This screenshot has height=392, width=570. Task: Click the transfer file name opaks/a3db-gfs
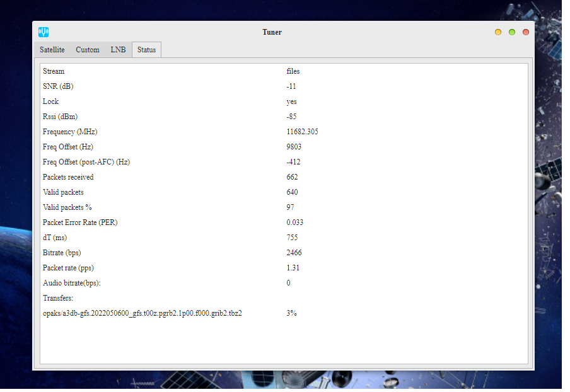(142, 313)
